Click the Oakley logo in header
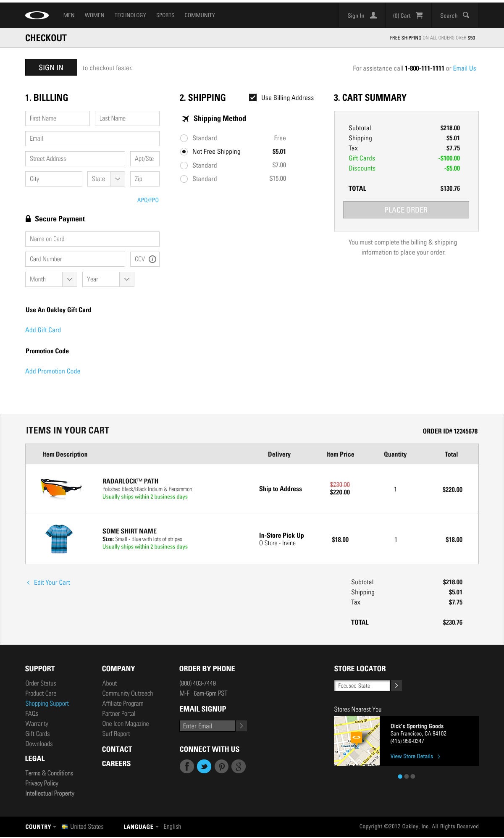Viewport: 504px width, 838px height. coord(37,16)
